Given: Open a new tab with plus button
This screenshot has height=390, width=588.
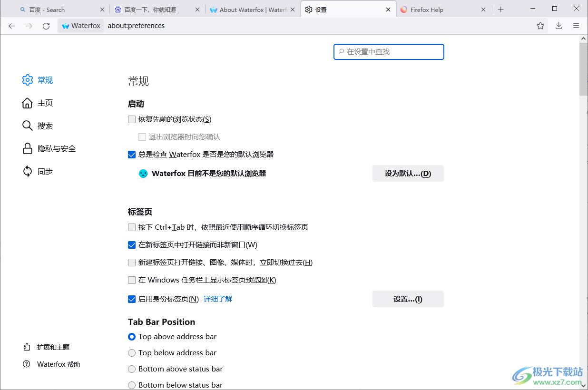Looking at the screenshot, I should click(500, 10).
